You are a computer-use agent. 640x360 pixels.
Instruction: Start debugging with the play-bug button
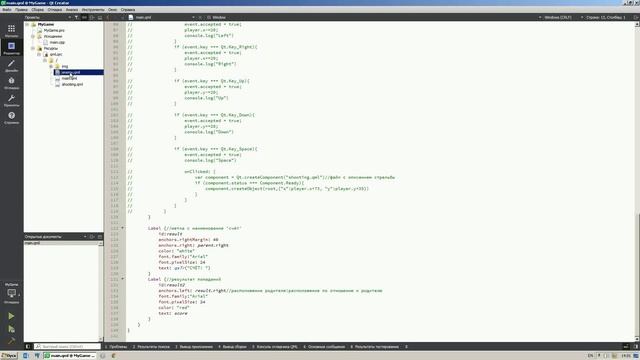pyautogui.click(x=11, y=329)
